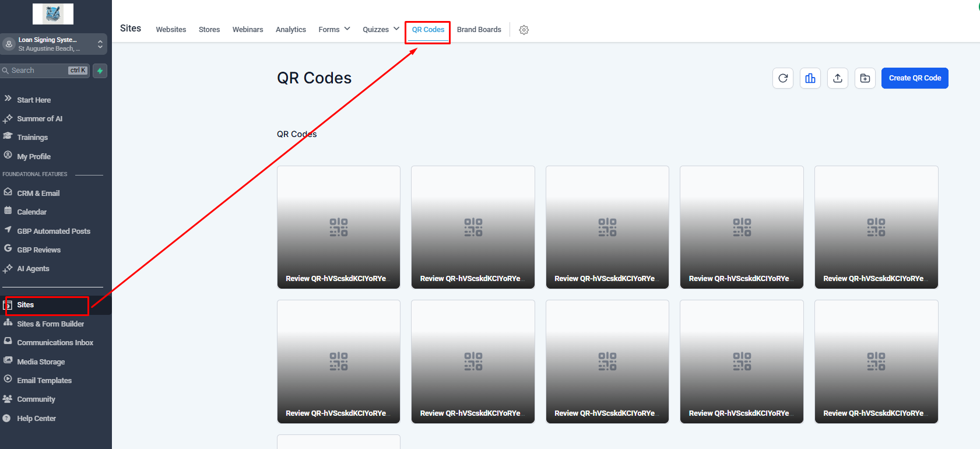Open the last Review QR card in top row
The width and height of the screenshot is (980, 449).
876,227
